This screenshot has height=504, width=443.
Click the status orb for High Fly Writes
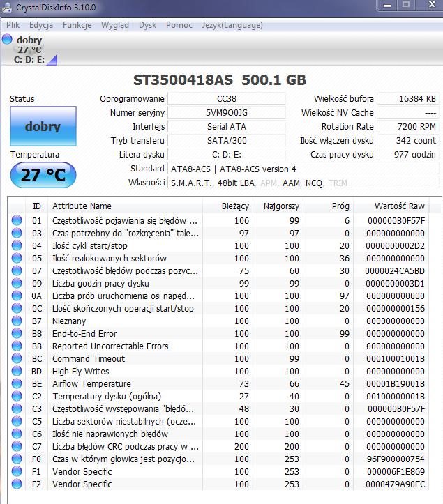[17, 371]
